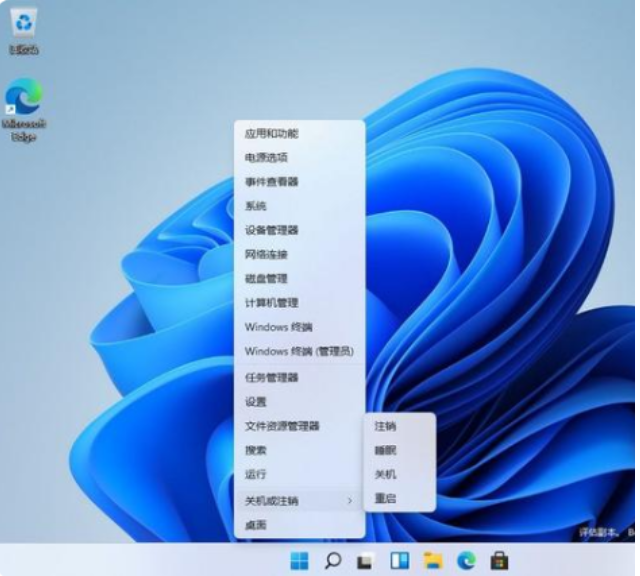Open 设备管理器 from the menu

tap(271, 230)
